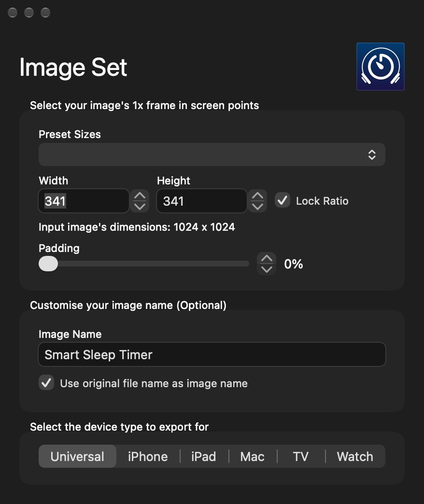Click the Width input field
This screenshot has height=504, width=424.
point(84,201)
